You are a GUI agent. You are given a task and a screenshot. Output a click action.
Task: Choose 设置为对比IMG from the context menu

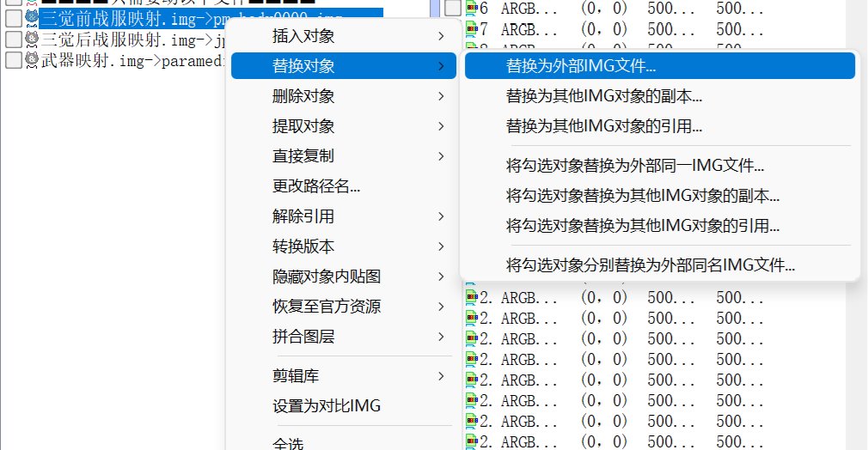[x=326, y=405]
